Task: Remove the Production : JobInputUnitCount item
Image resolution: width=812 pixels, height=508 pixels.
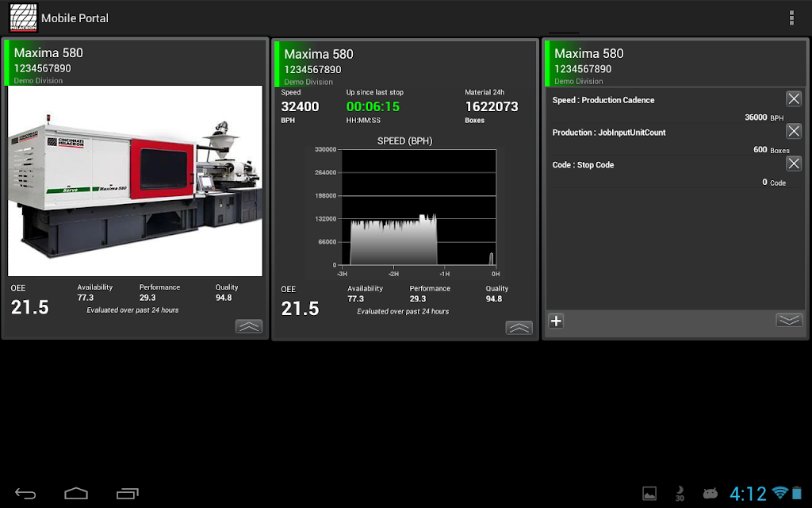Action: [x=793, y=131]
